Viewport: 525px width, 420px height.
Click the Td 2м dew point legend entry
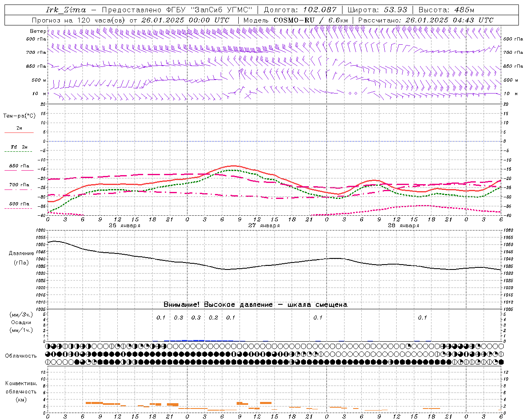pos(19,147)
